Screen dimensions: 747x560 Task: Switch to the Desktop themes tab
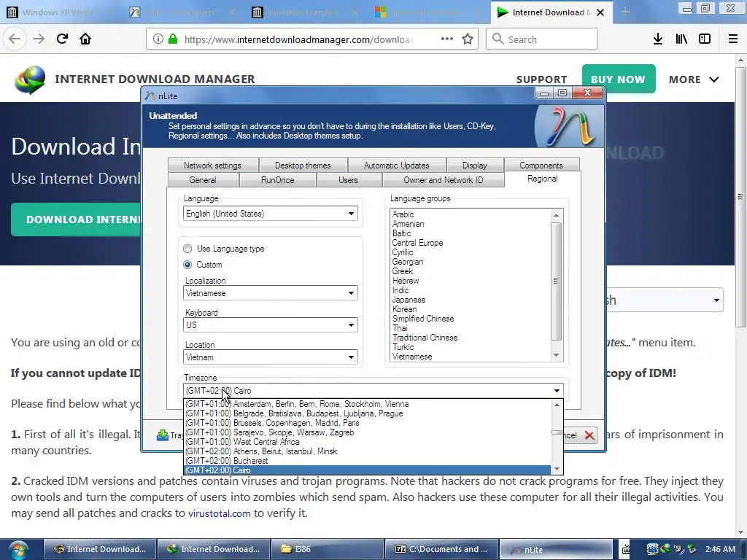303,166
